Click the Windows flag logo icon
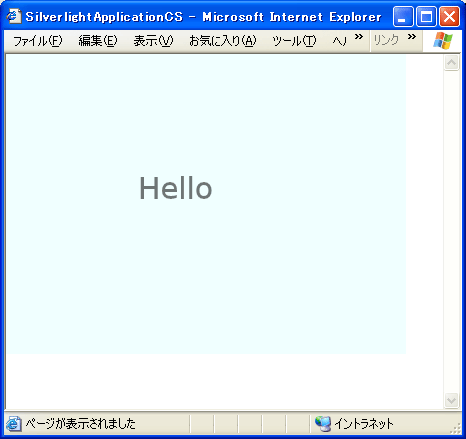This screenshot has width=466, height=439. (x=443, y=41)
